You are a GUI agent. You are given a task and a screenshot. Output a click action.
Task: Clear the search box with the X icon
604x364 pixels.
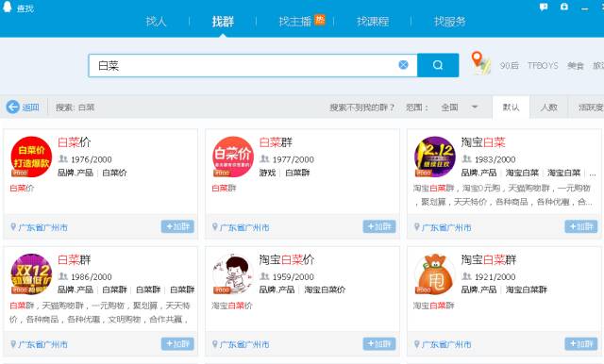point(403,65)
